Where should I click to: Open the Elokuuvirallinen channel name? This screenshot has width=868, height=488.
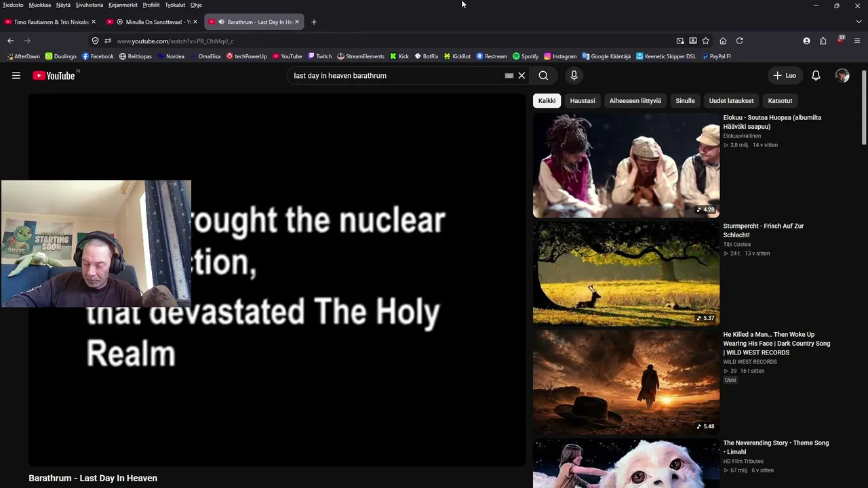coord(742,136)
